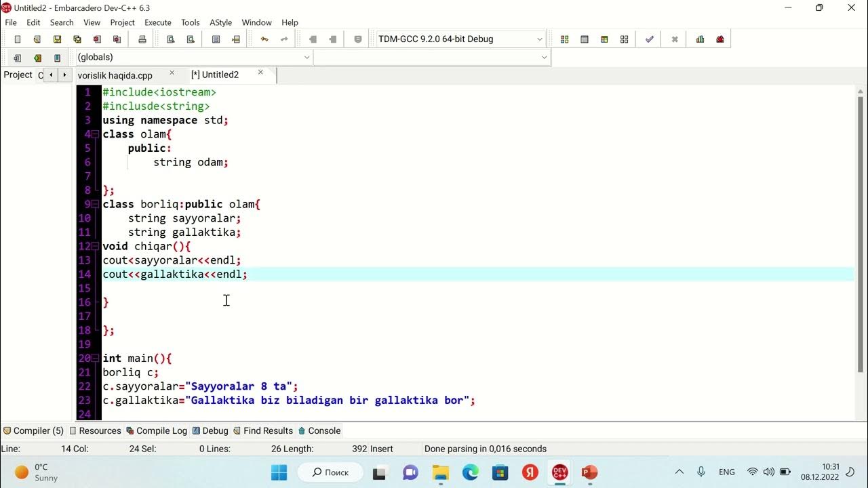
Task: Close the vorislik haqida.cpp tab
Action: point(172,73)
